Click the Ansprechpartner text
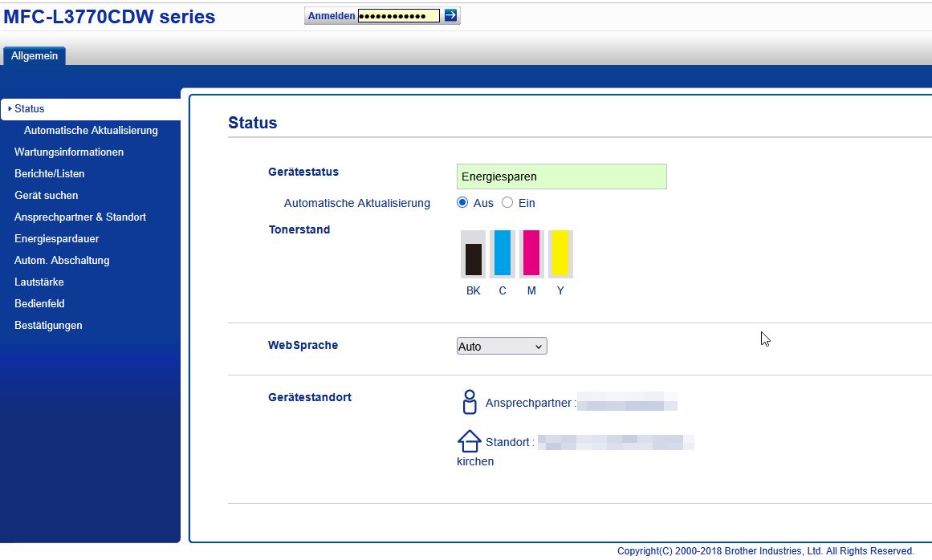 click(x=531, y=403)
